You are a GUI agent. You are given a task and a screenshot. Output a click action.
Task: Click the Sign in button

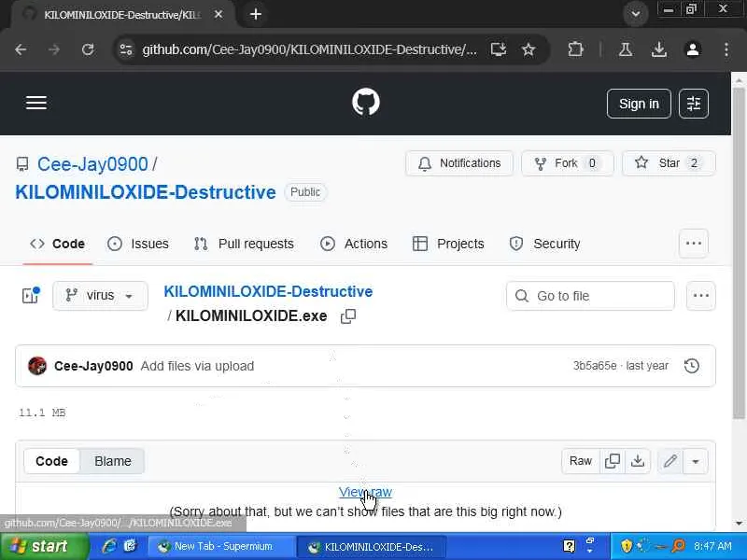click(x=639, y=104)
